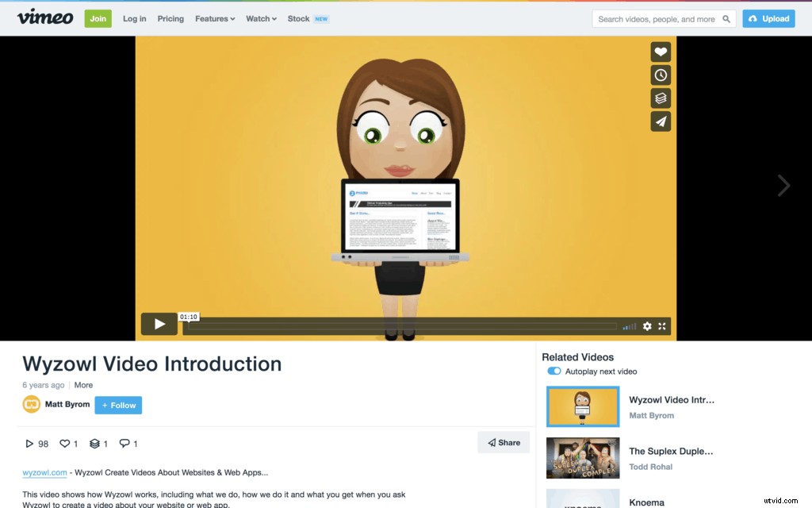
Task: Expand video details with the More link
Action: [x=83, y=385]
